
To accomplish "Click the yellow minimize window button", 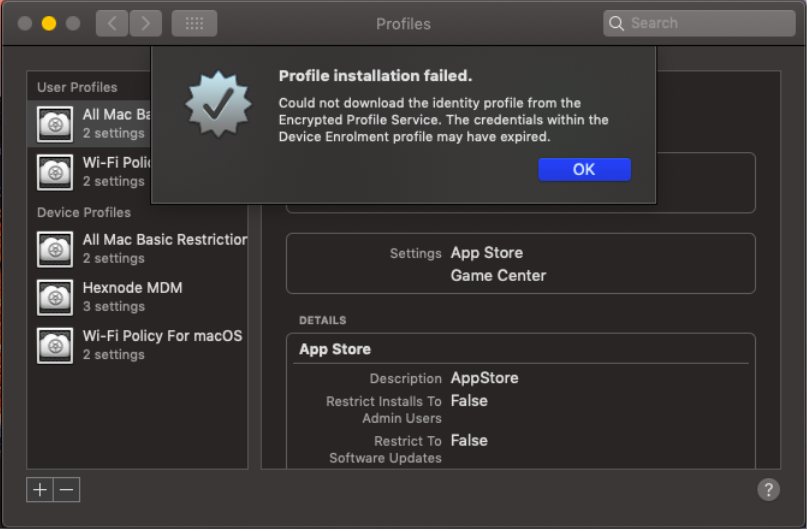I will (x=49, y=23).
